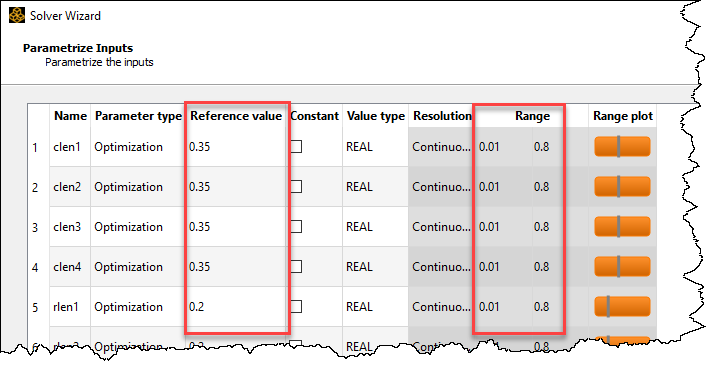Select row number 3 header
The height and width of the screenshot is (367, 712).
tap(35, 227)
